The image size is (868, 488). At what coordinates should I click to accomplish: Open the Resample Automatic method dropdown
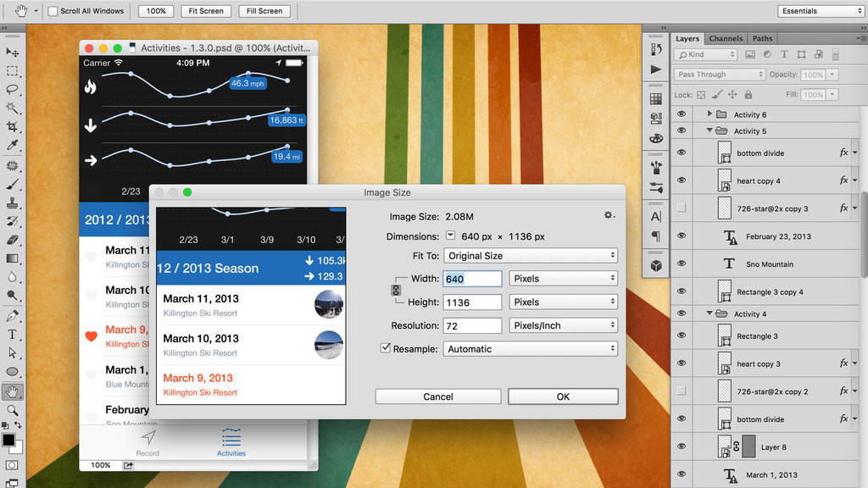(531, 348)
